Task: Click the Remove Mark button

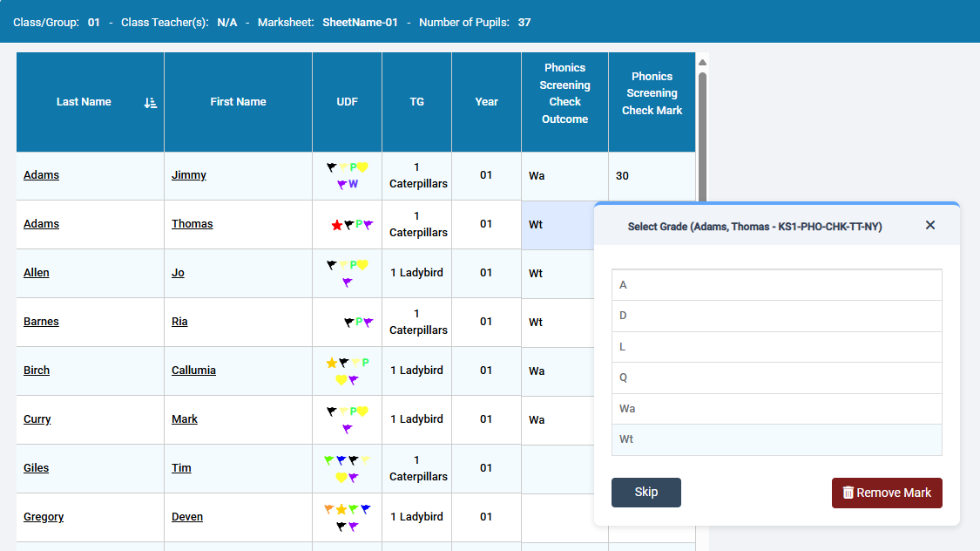Action: click(x=886, y=493)
